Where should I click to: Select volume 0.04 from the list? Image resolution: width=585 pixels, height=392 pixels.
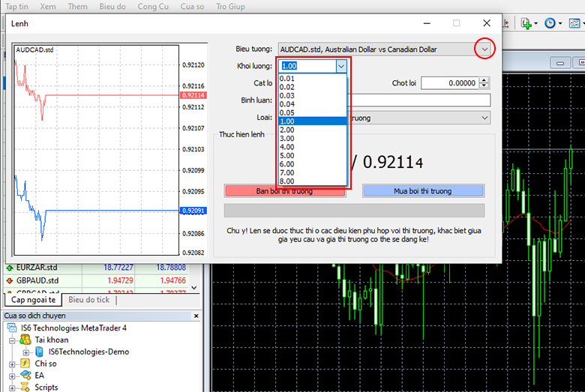click(313, 104)
